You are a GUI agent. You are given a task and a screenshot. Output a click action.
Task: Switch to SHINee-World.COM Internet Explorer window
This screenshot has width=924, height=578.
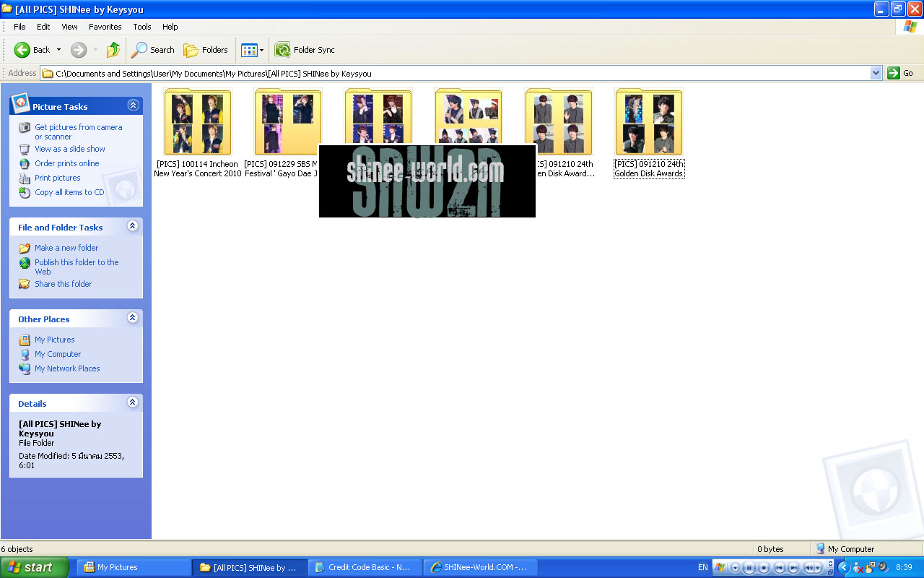tap(481, 567)
